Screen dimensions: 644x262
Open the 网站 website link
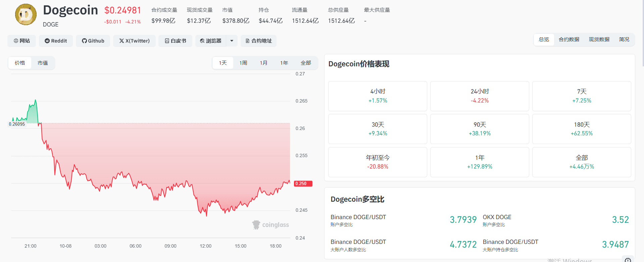click(22, 41)
